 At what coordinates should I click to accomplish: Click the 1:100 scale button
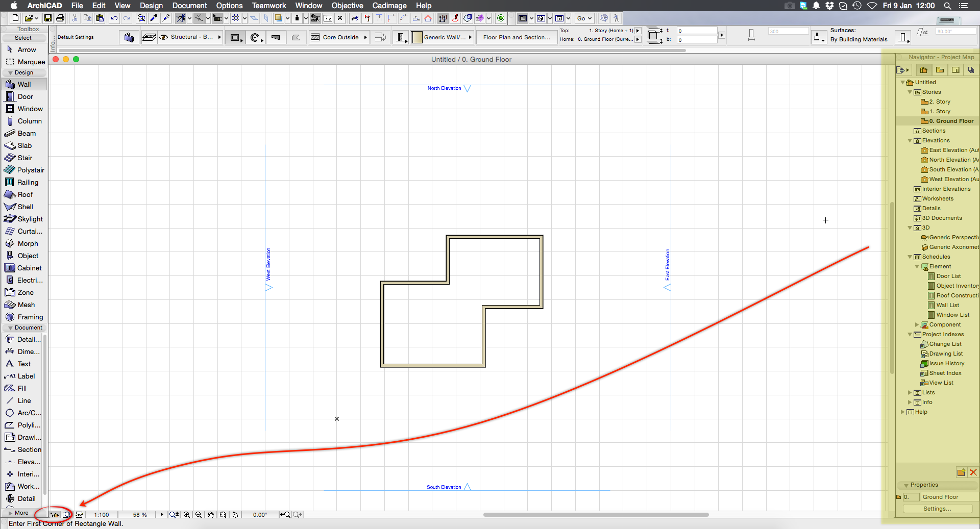(102, 515)
